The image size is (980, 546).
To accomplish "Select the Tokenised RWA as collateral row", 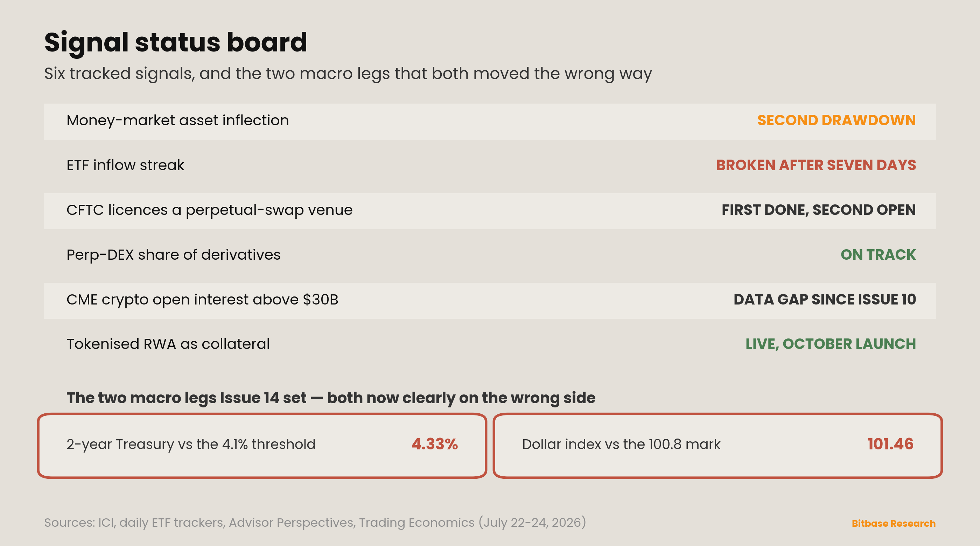I will [490, 345].
